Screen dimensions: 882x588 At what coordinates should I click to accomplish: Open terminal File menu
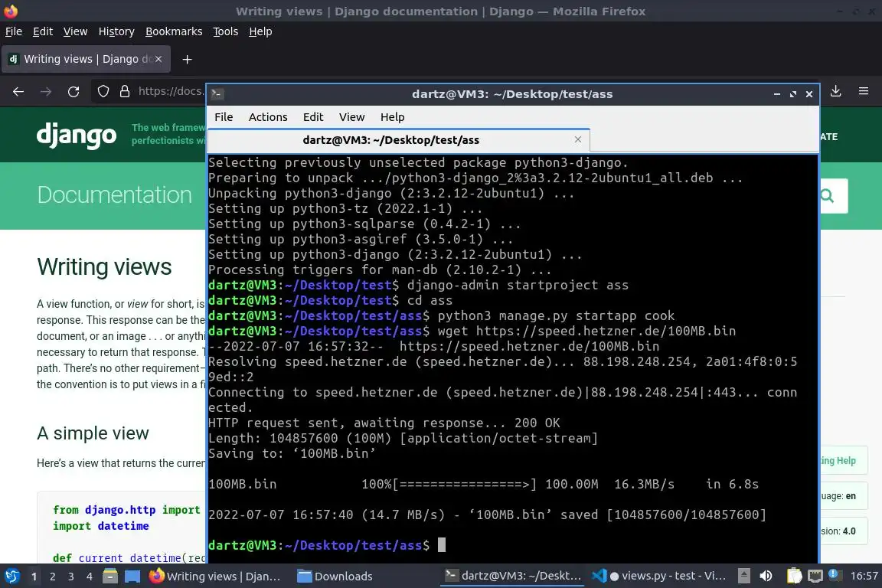224,117
